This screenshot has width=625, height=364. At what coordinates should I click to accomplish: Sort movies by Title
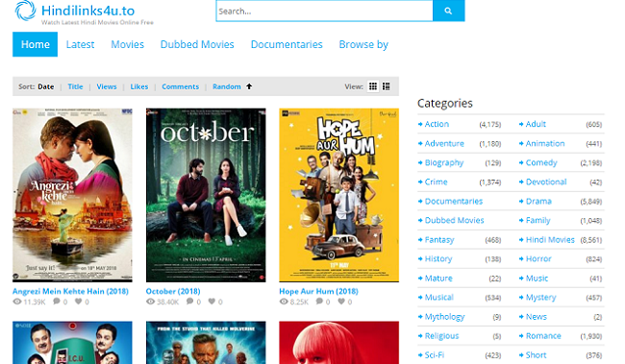pyautogui.click(x=75, y=86)
